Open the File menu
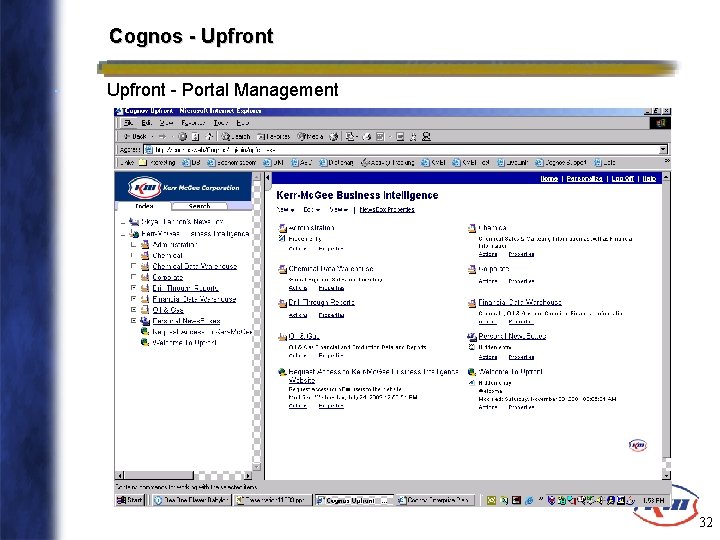 click(x=129, y=123)
